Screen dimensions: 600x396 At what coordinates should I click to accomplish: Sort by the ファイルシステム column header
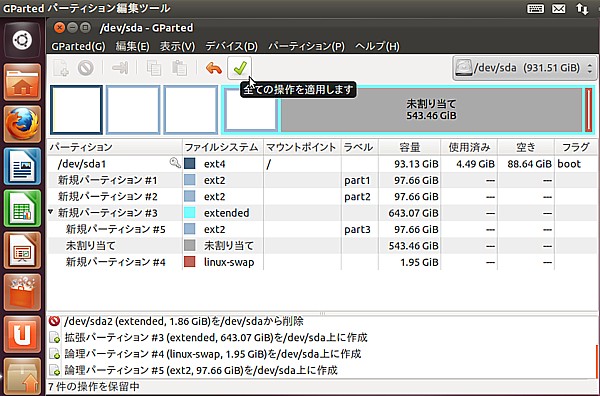(x=223, y=147)
